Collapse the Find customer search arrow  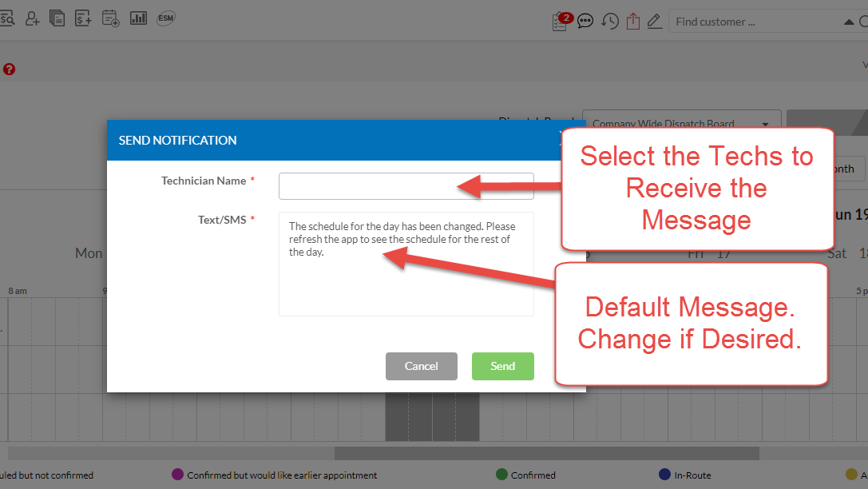point(847,21)
